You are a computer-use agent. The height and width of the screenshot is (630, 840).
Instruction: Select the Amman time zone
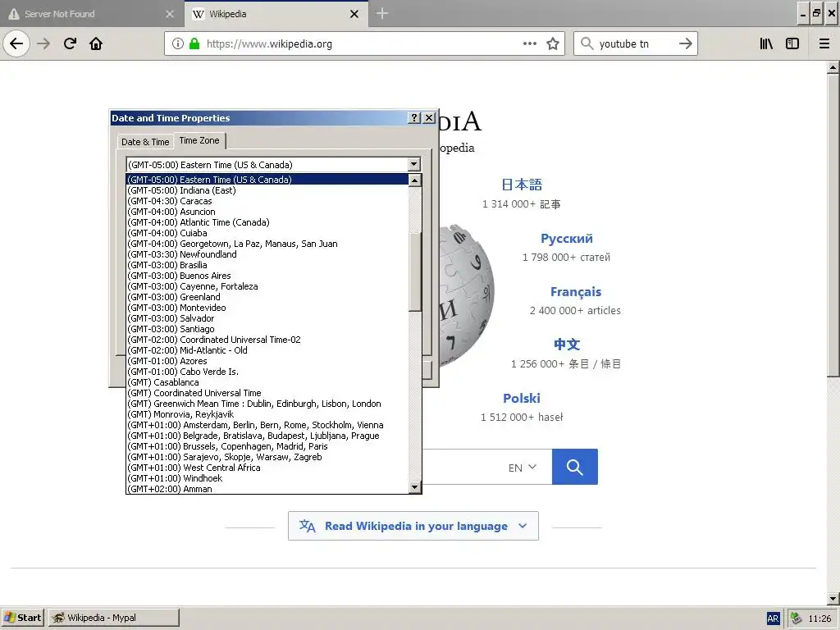click(x=267, y=489)
